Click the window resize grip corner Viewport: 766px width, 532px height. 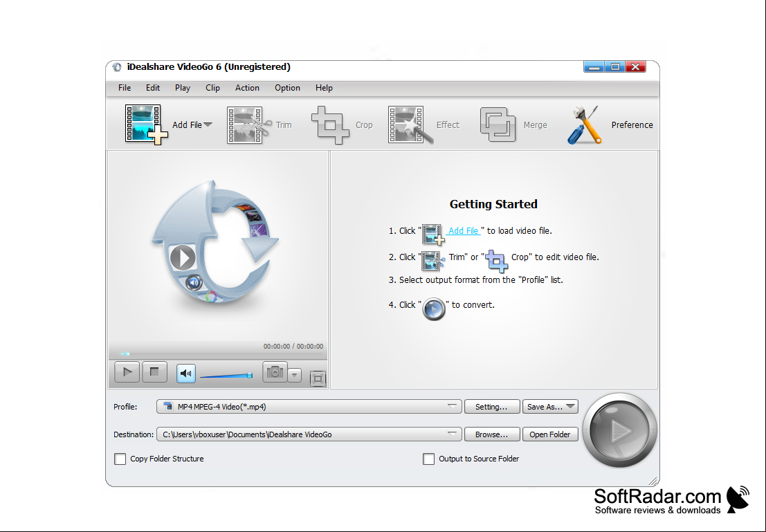tap(653, 481)
